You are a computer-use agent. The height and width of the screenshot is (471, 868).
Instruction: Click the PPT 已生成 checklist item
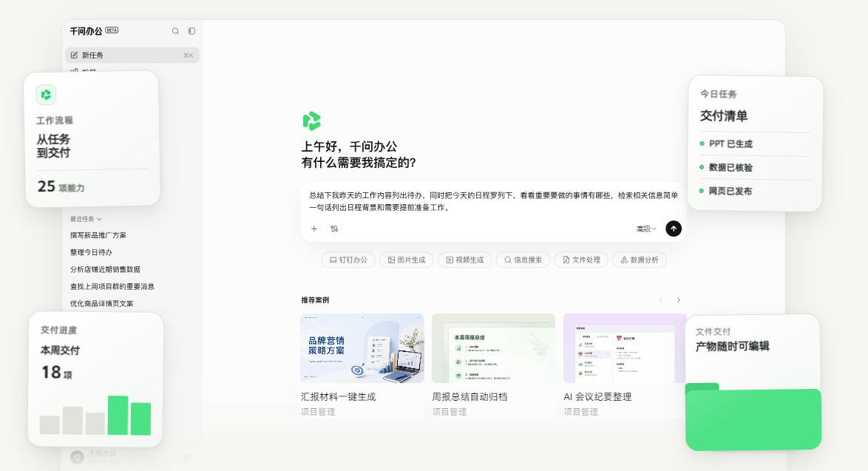pyautogui.click(x=726, y=144)
